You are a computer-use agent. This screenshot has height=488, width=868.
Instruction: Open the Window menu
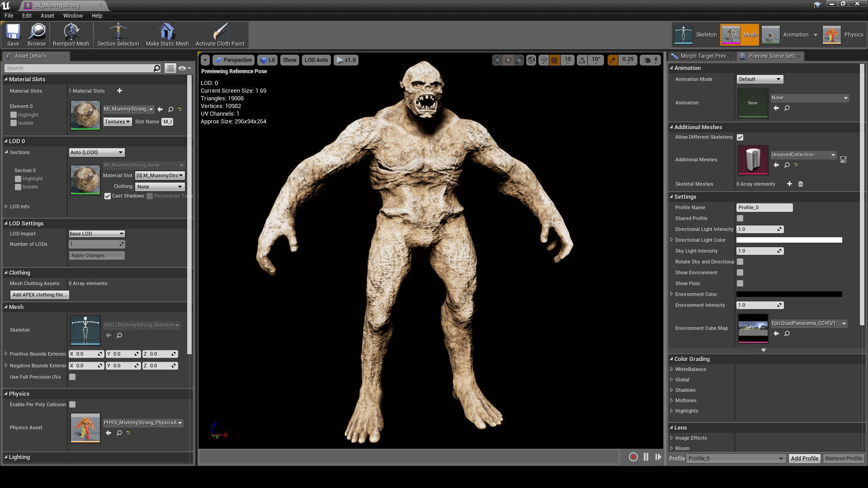pyautogui.click(x=72, y=15)
